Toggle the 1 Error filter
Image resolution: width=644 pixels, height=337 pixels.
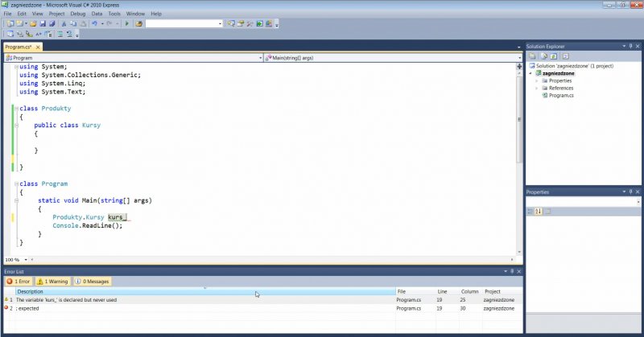coord(19,282)
